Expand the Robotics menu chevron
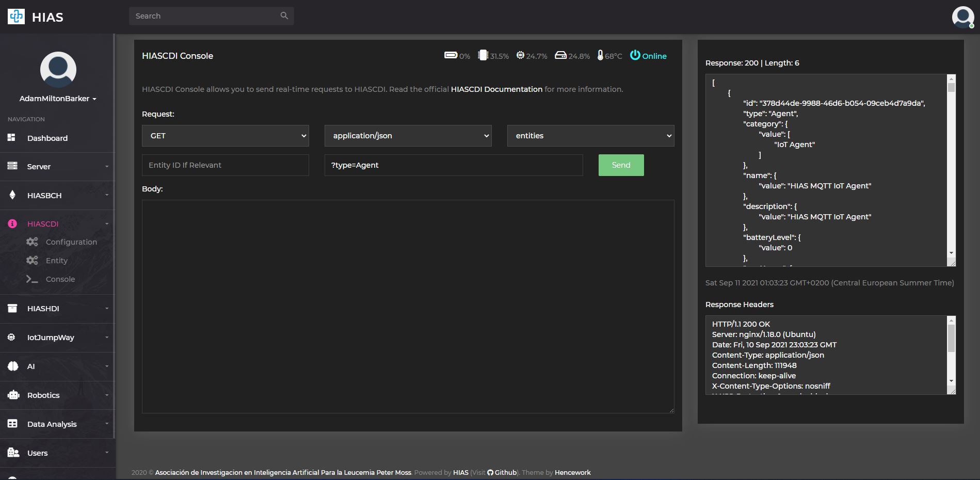The height and width of the screenshot is (480, 980). coord(107,395)
